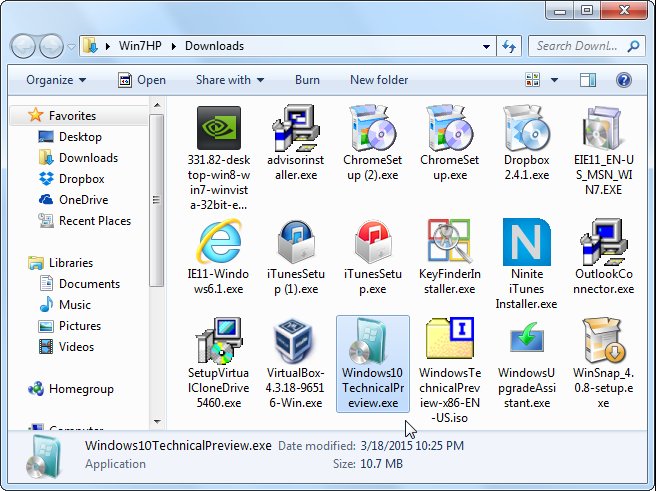Open view options dropdown arrow
656x491 pixels.
(x=554, y=80)
